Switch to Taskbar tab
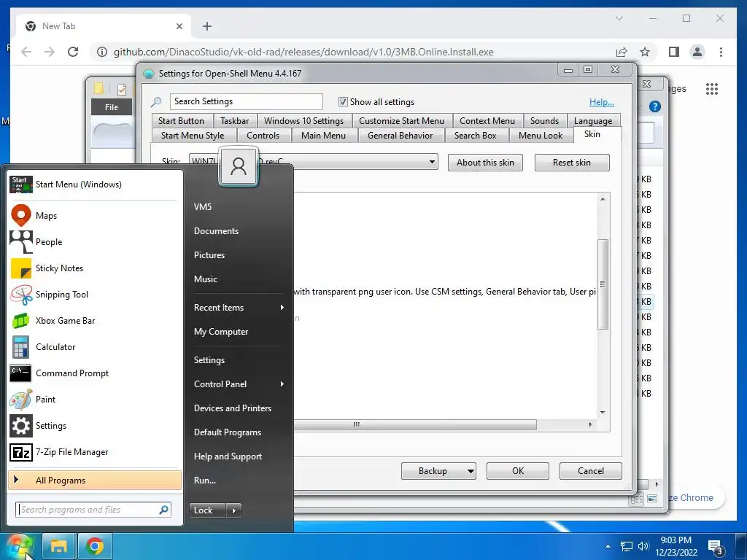Image resolution: width=747 pixels, height=560 pixels. point(234,121)
